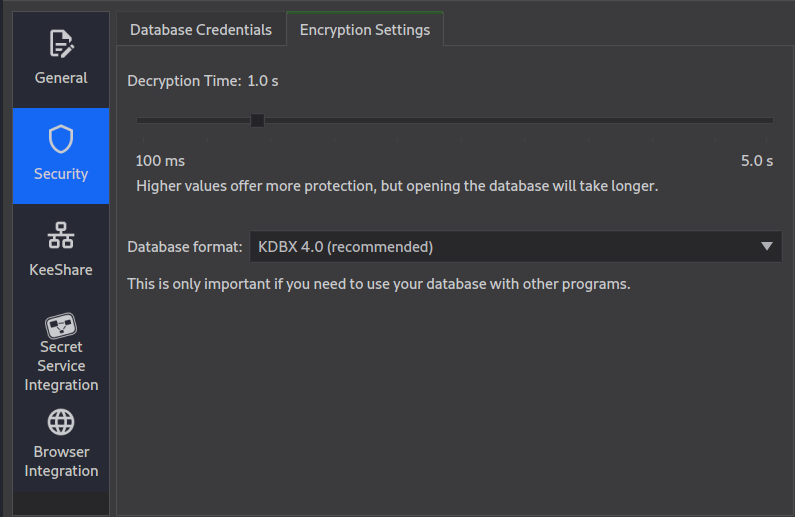This screenshot has width=795, height=517.
Task: Switch to the Database Credentials tab
Action: click(x=201, y=30)
